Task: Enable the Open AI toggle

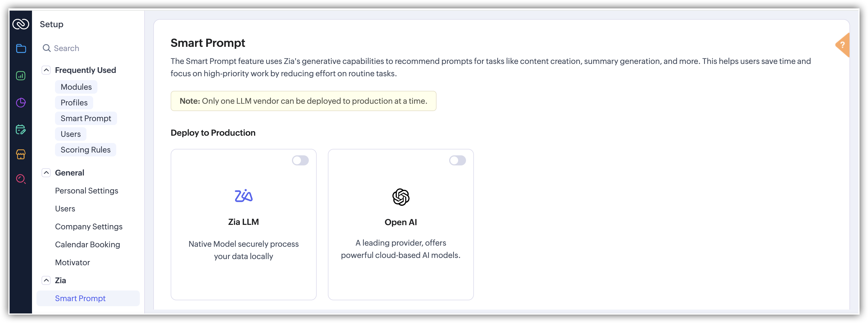Action: [x=457, y=160]
